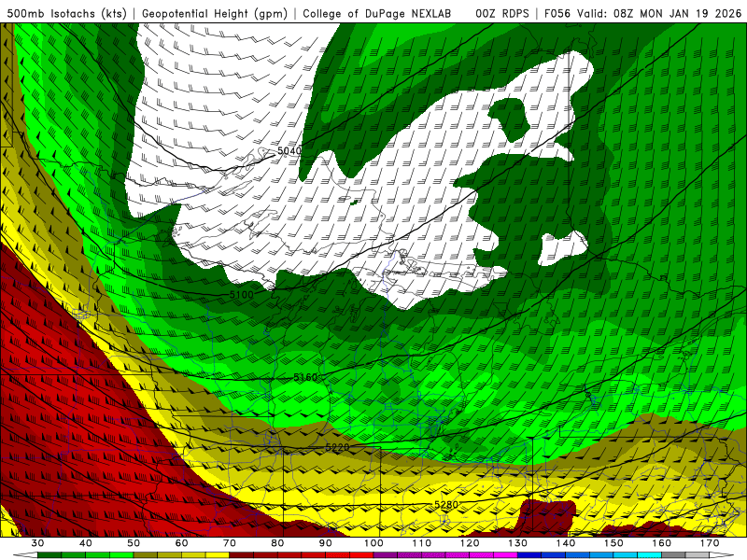
Task: Click the dark blue 130-135 kt color swatch
Action: [x=529, y=555]
